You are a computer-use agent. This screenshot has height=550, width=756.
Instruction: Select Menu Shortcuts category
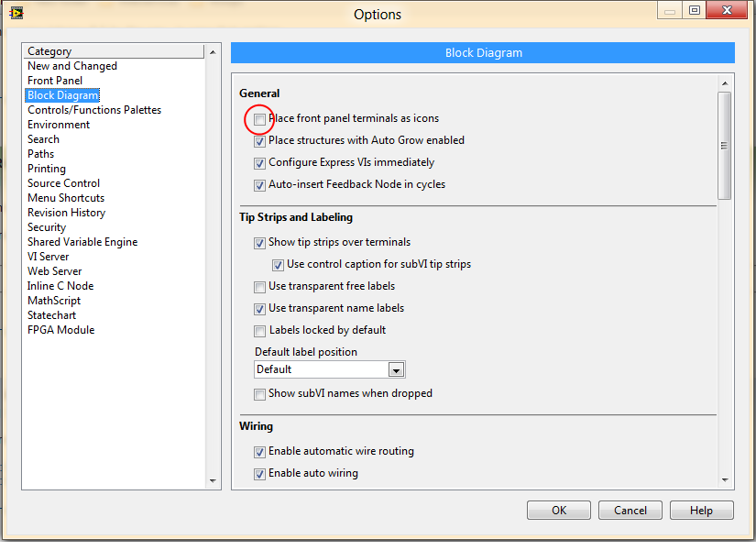click(66, 198)
